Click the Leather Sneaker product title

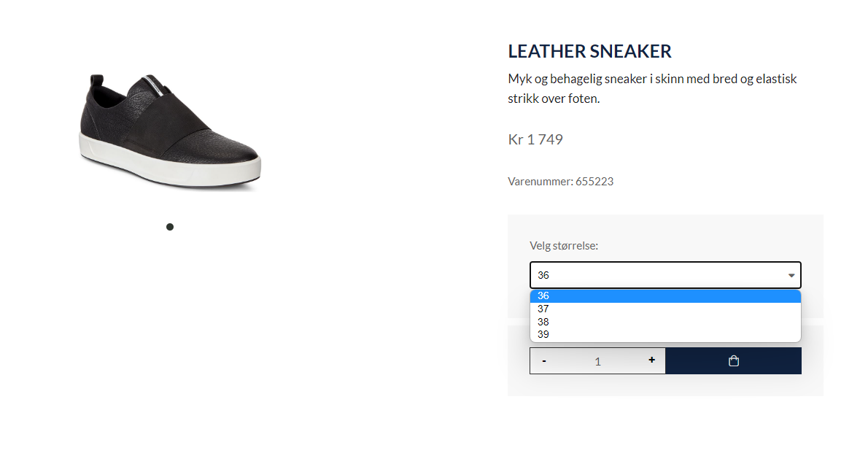point(589,52)
